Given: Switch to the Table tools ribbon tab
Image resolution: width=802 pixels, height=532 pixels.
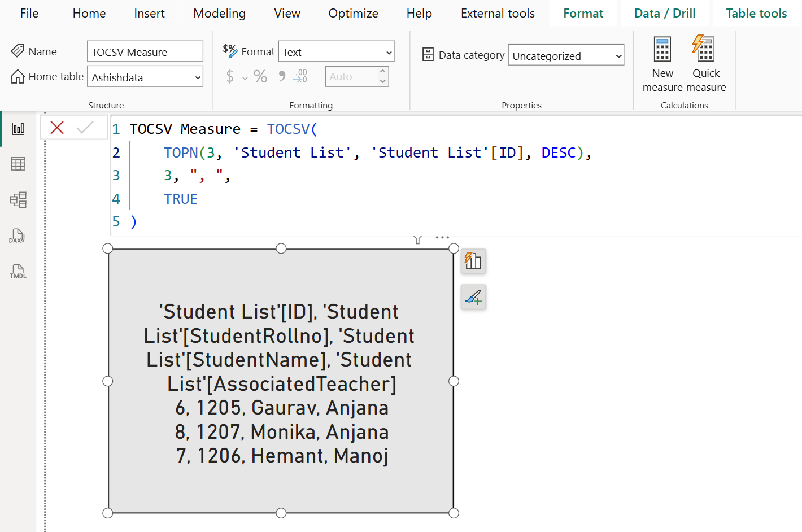Looking at the screenshot, I should point(756,13).
